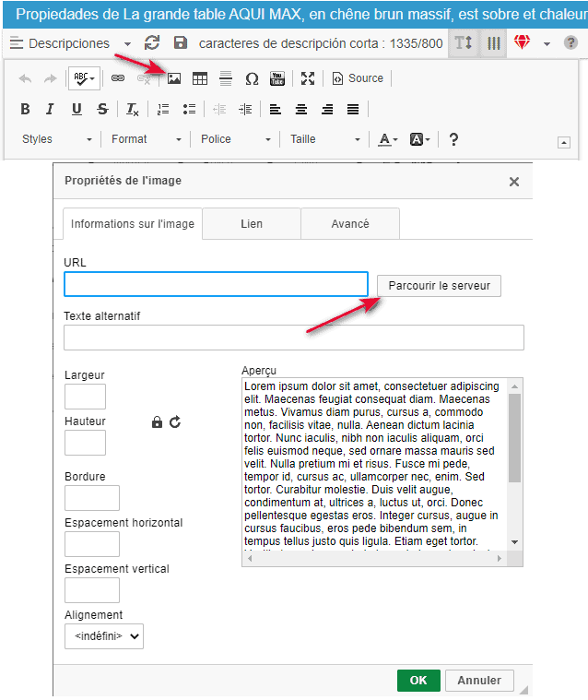Insert a table using the table icon
588x700 pixels.
click(x=199, y=79)
